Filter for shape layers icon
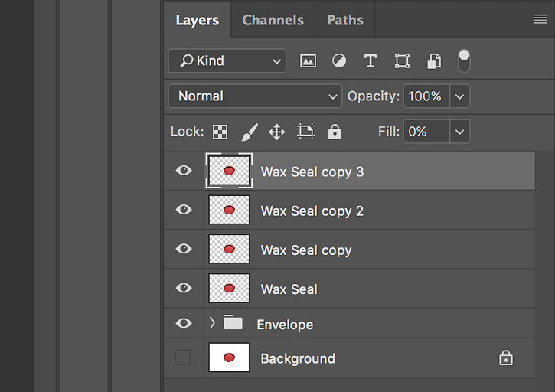555x392 pixels. click(402, 61)
